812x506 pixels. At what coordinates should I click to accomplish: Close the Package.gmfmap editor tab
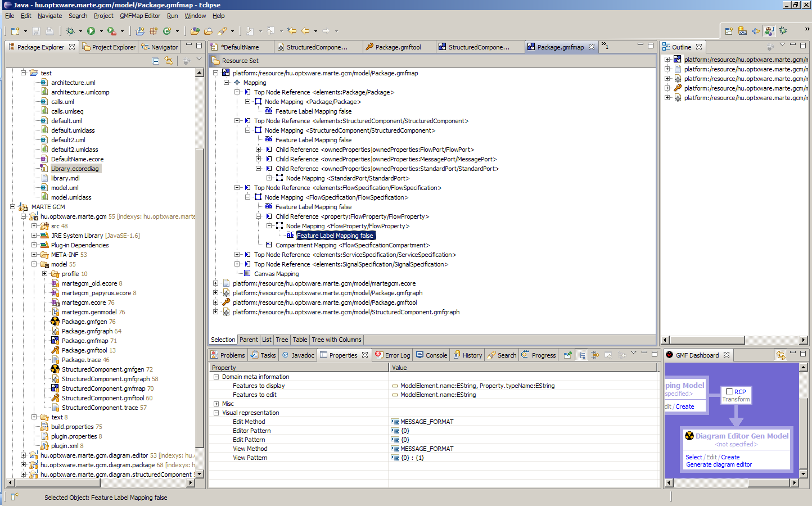[592, 47]
